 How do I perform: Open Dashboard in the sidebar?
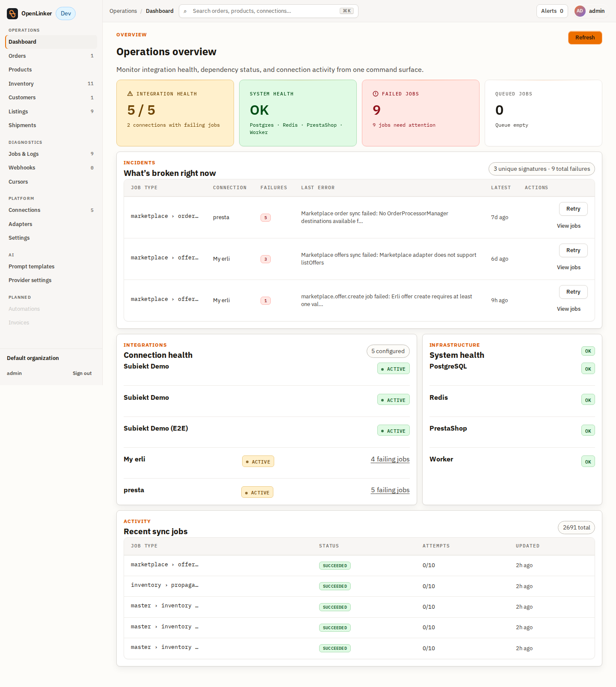tap(51, 42)
